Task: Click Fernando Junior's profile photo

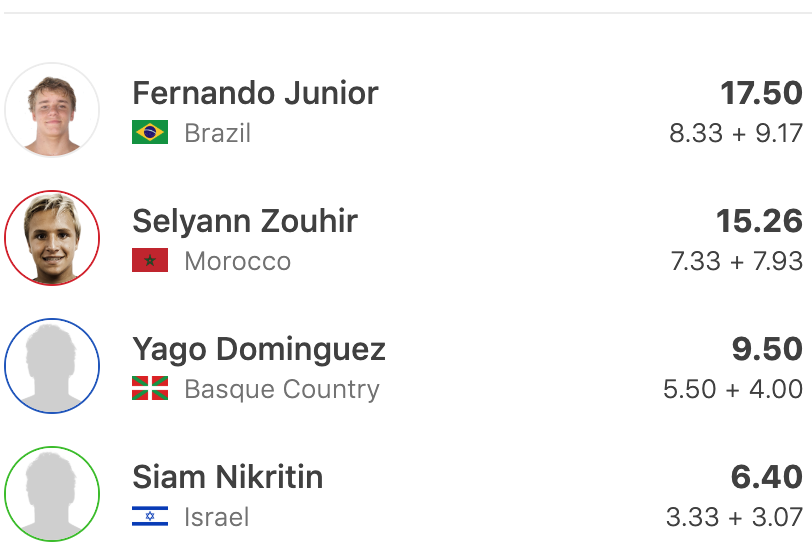Action: point(52,110)
